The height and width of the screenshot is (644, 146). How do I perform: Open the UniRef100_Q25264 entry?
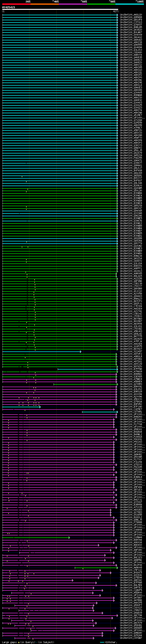pyautogui.click(x=131, y=635)
